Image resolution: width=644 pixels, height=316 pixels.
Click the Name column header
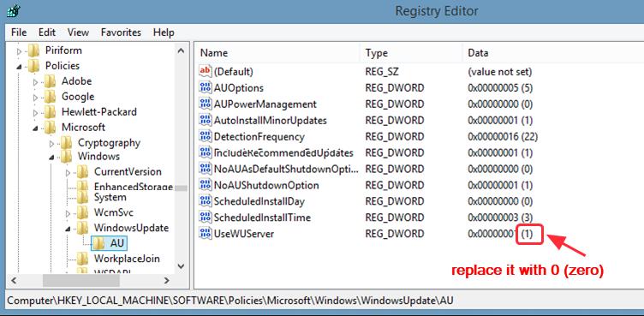click(277, 53)
